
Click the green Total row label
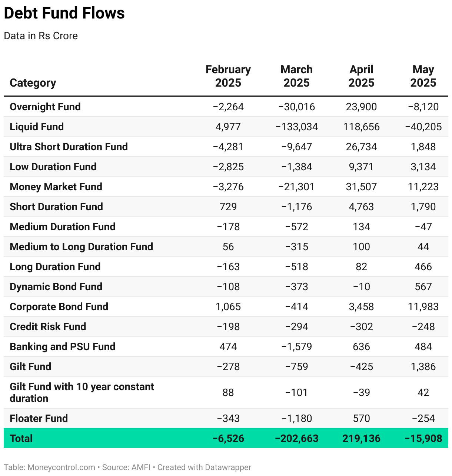pyautogui.click(x=21, y=439)
